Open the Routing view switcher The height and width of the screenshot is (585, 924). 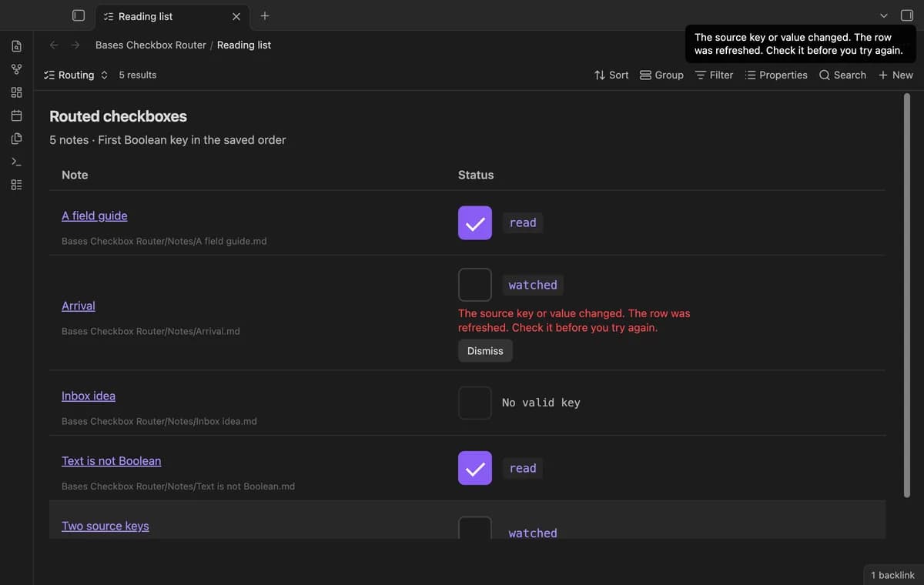[76, 75]
